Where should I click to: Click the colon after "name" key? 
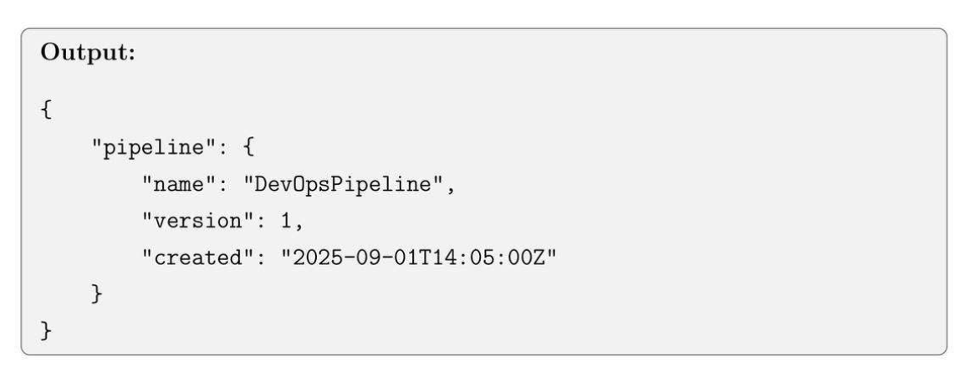click(x=222, y=183)
